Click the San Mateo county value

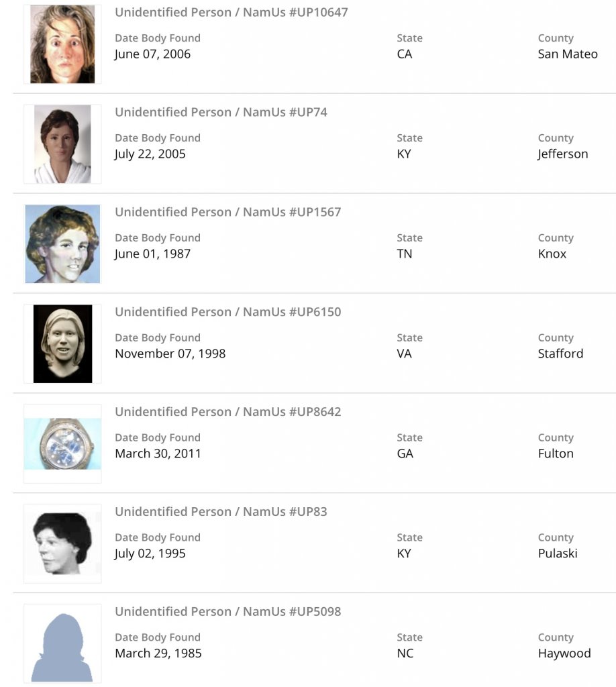pos(568,54)
